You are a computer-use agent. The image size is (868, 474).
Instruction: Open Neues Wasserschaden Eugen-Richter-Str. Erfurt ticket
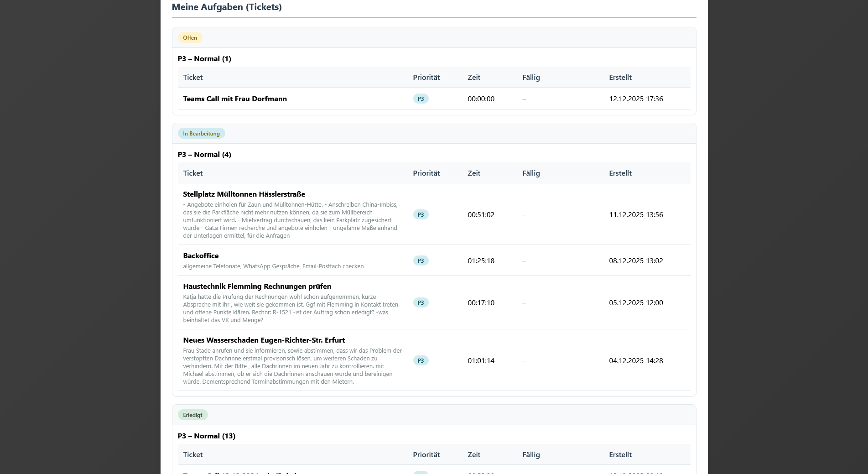(x=264, y=340)
